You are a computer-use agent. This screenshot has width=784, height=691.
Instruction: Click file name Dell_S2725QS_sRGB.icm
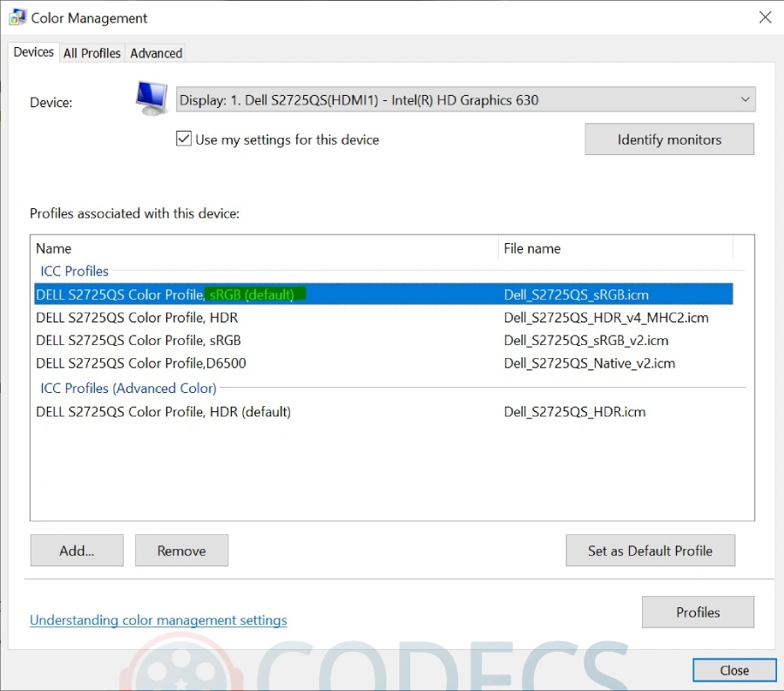pos(577,295)
